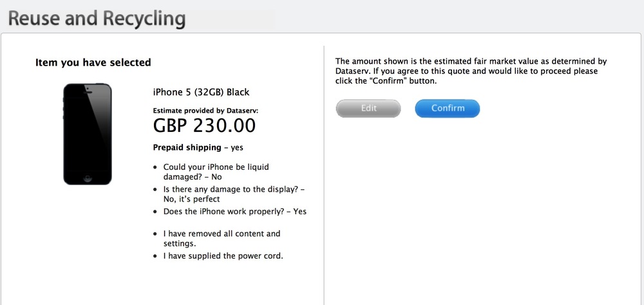Click the liquid damaged question item
Viewport: 644px width, 305px height.
click(216, 172)
